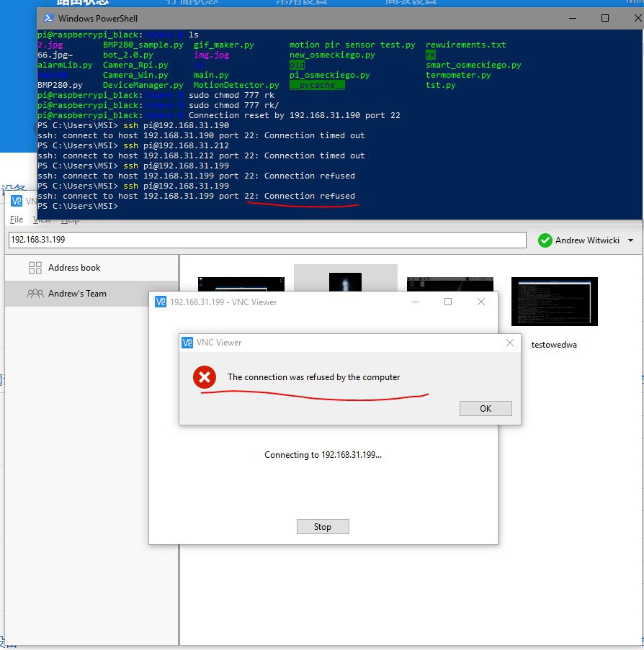The image size is (644, 650).
Task: Click the file name MotionDetector.py in PowerShell
Action: (x=236, y=85)
